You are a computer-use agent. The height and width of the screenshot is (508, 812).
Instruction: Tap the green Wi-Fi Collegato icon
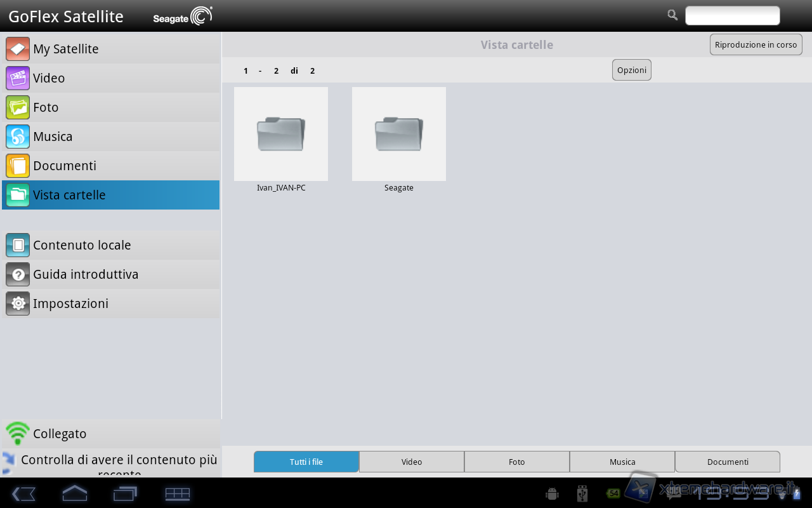pyautogui.click(x=18, y=434)
